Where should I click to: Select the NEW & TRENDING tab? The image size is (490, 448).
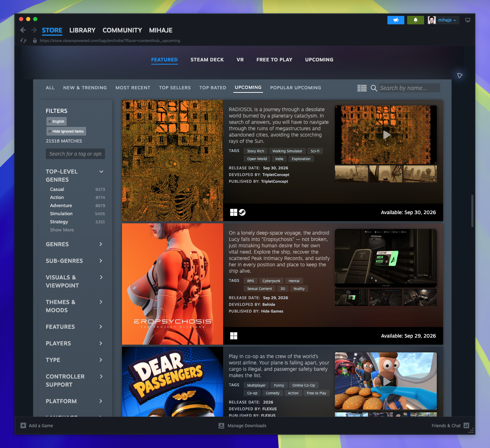tap(85, 87)
